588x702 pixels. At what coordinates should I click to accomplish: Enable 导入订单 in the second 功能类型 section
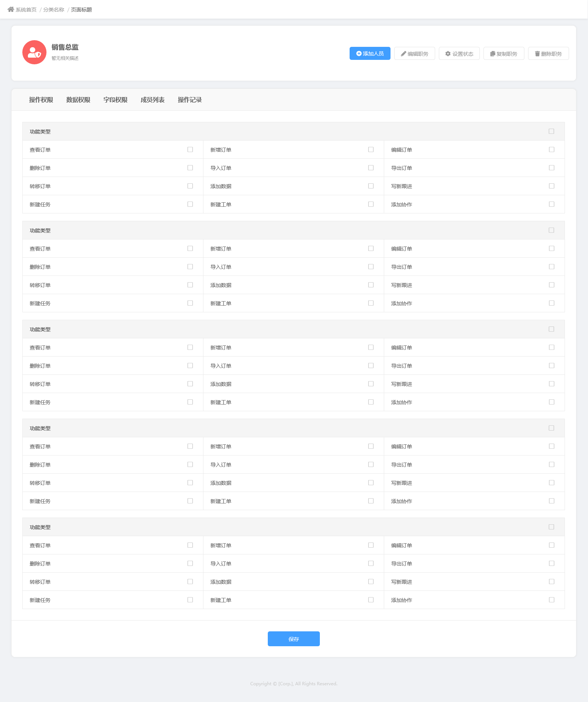371,267
